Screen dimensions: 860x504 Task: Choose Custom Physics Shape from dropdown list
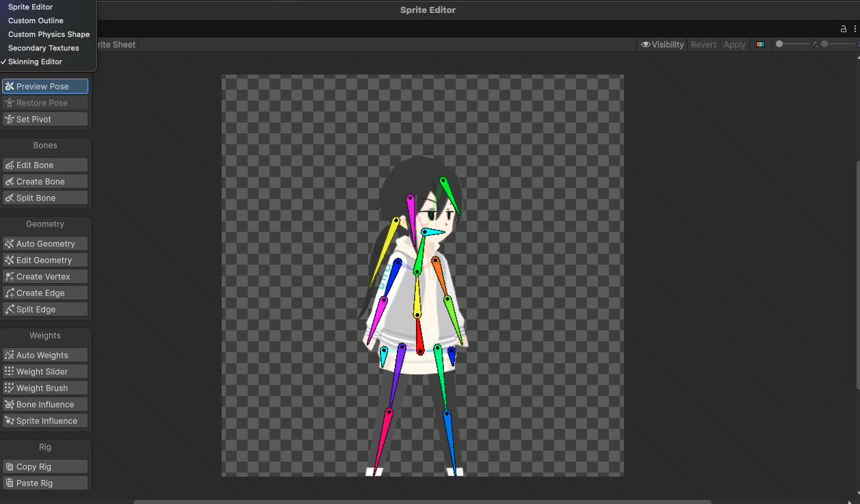[x=49, y=34]
